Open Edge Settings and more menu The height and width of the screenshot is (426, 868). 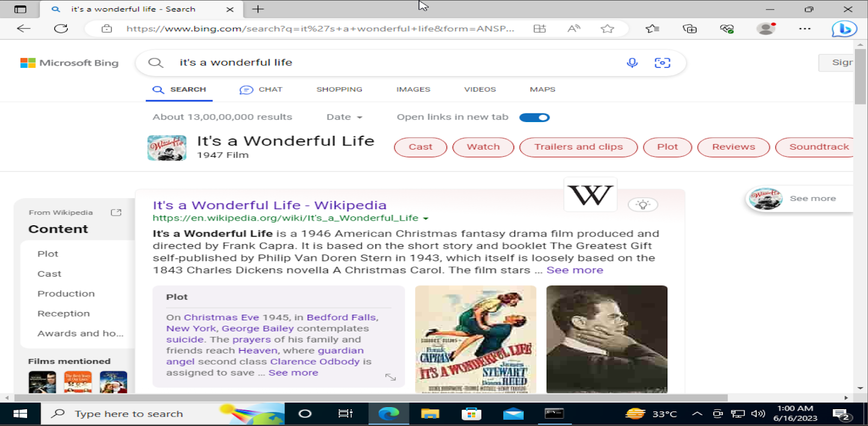[805, 29]
